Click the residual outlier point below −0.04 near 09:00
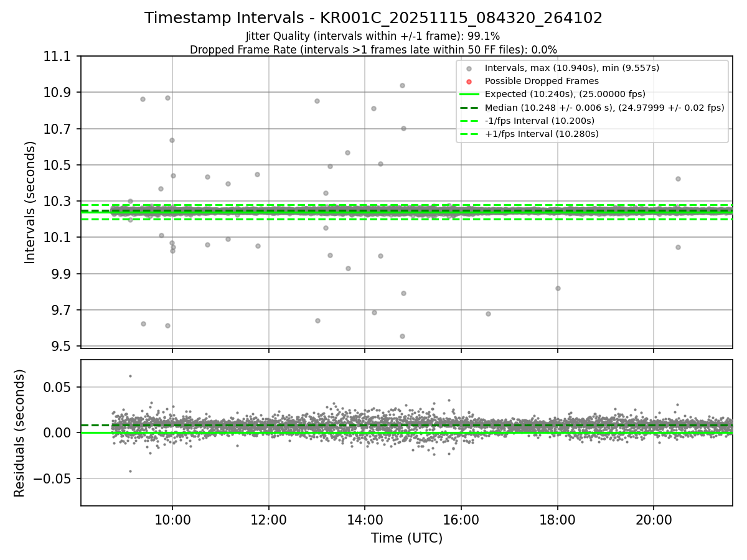747x560 pixels. [x=130, y=471]
